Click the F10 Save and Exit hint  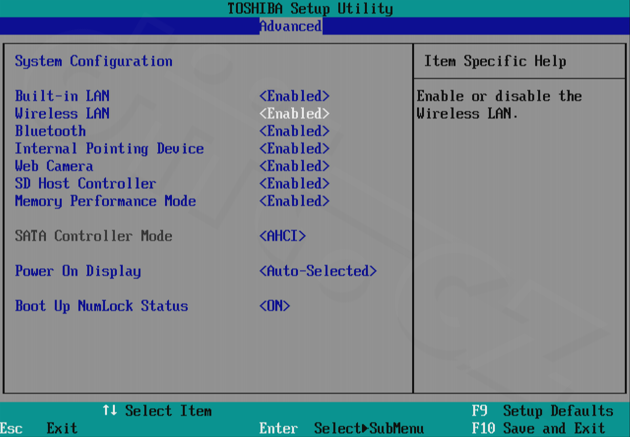(x=538, y=428)
